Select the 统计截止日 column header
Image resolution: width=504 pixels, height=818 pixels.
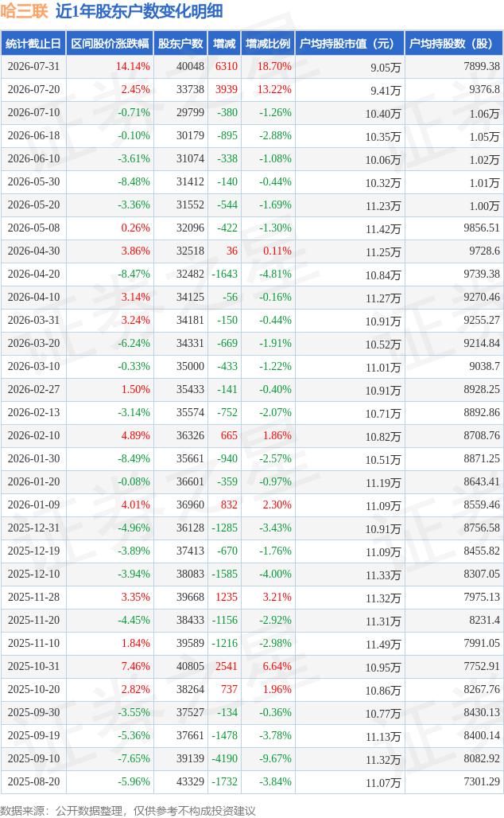coord(33,43)
